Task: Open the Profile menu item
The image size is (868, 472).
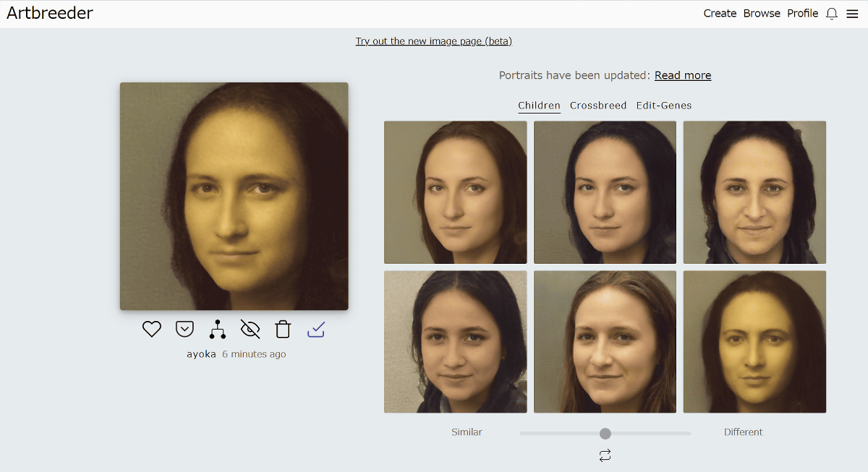Action: [x=803, y=14]
